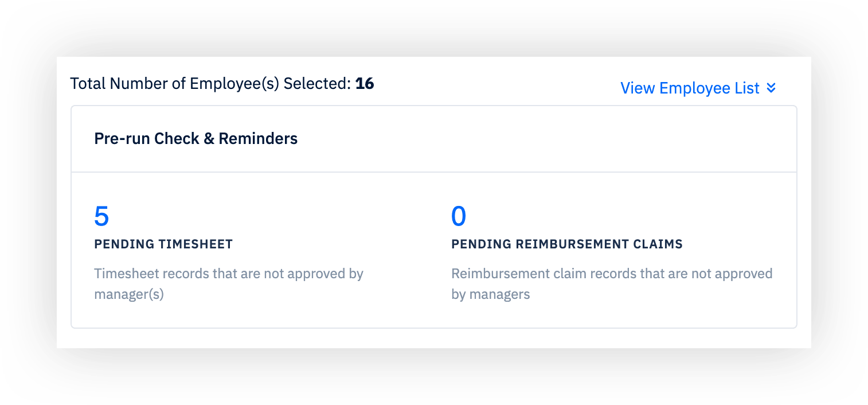
Task: Select the blue 0 under Pending Reimbursement Claims
Action: [x=459, y=217]
